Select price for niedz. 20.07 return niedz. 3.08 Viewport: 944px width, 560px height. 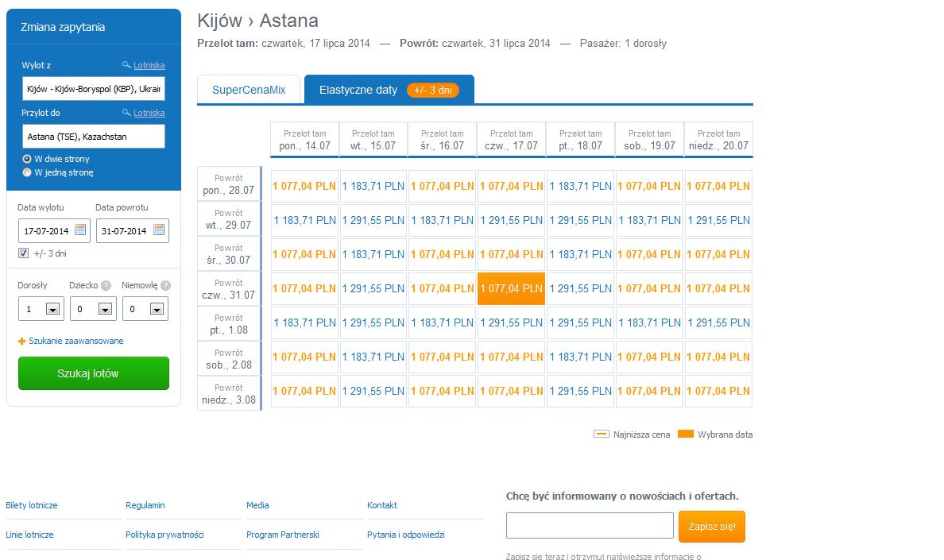tap(719, 391)
